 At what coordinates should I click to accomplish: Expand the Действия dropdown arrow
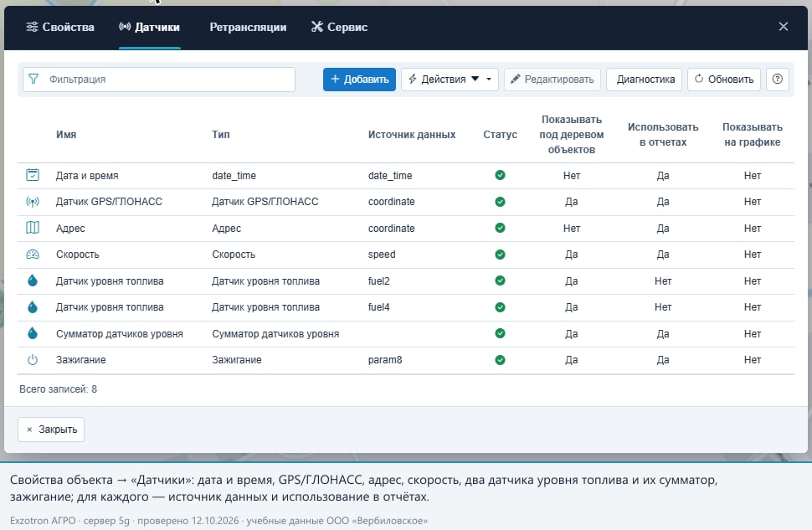coord(475,80)
